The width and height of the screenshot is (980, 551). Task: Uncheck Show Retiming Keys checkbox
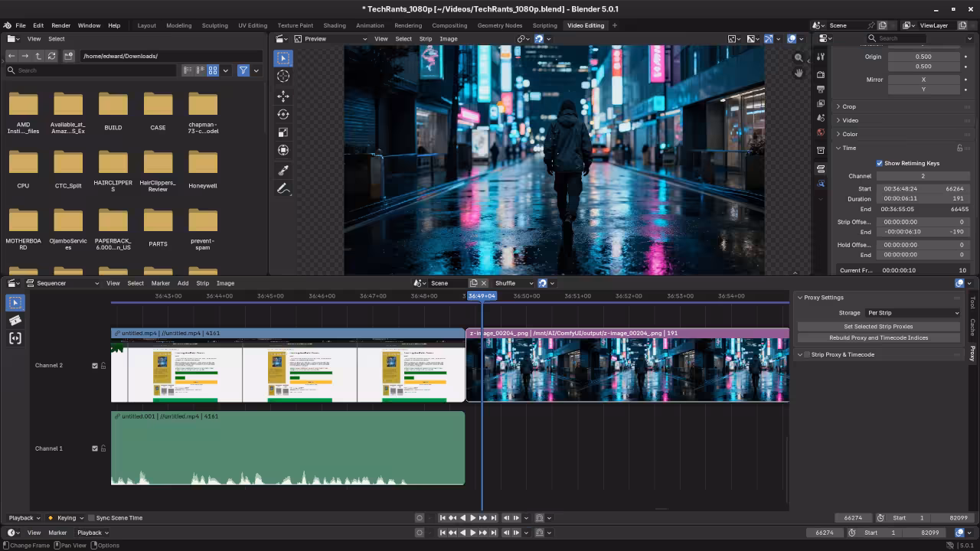[880, 163]
